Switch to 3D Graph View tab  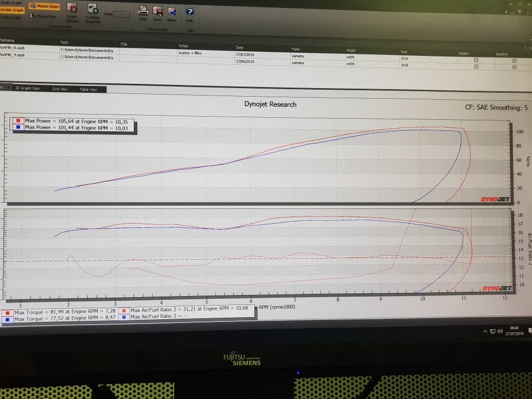click(x=27, y=88)
